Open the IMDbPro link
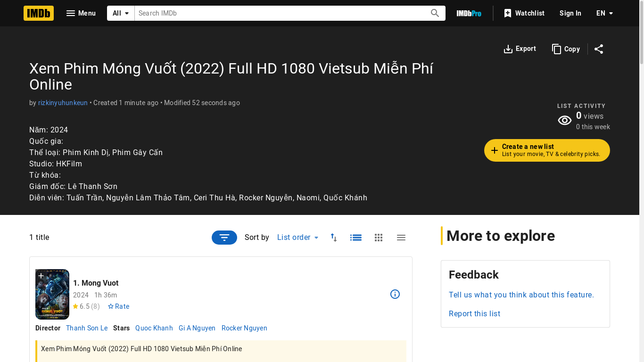This screenshot has width=644, height=362. coord(469,13)
